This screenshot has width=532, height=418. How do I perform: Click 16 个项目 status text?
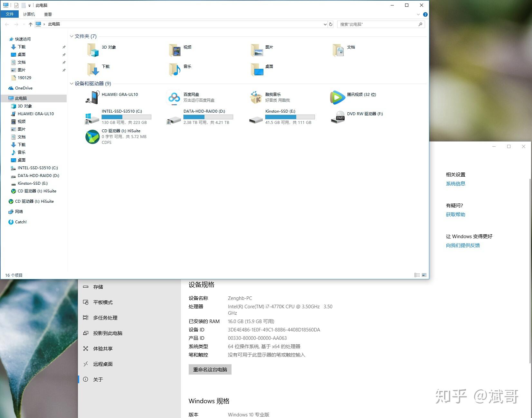click(14, 275)
